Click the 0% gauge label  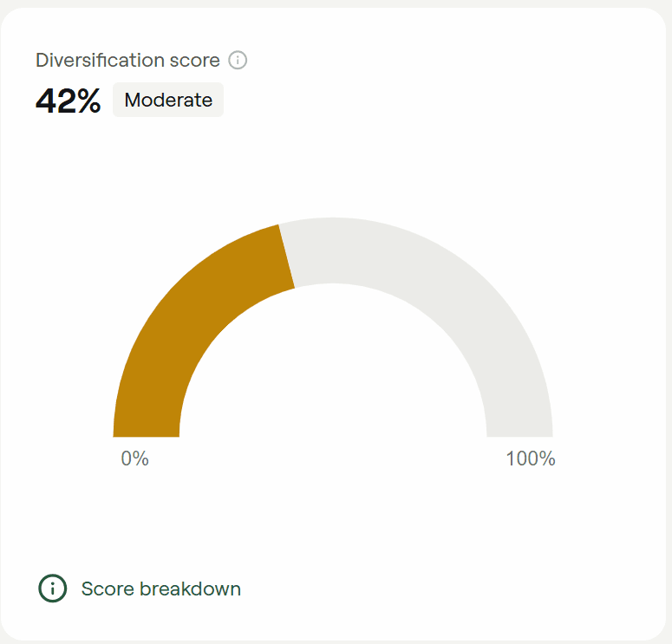[x=134, y=459]
